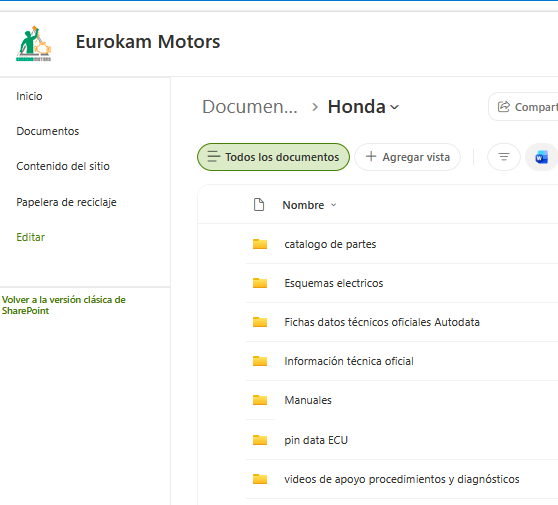Open the pin data ECU folder
Screen dimensions: 558x505
point(316,440)
